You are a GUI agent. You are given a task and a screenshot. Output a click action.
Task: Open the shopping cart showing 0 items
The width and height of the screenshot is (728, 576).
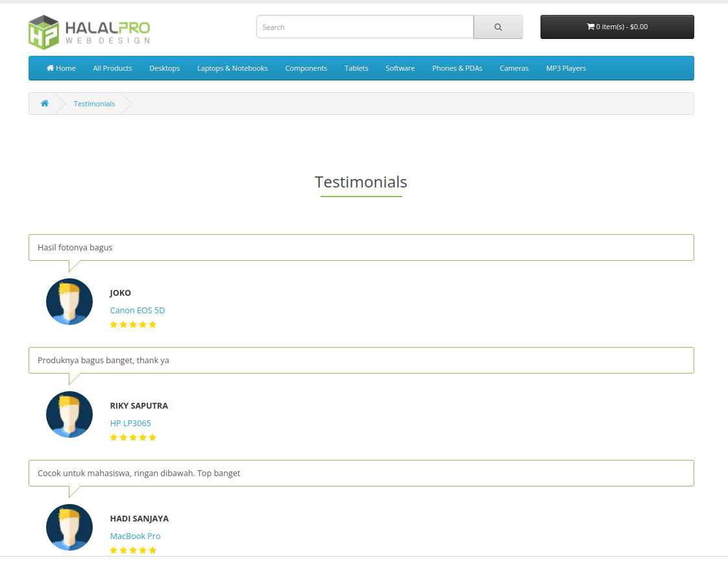(616, 27)
